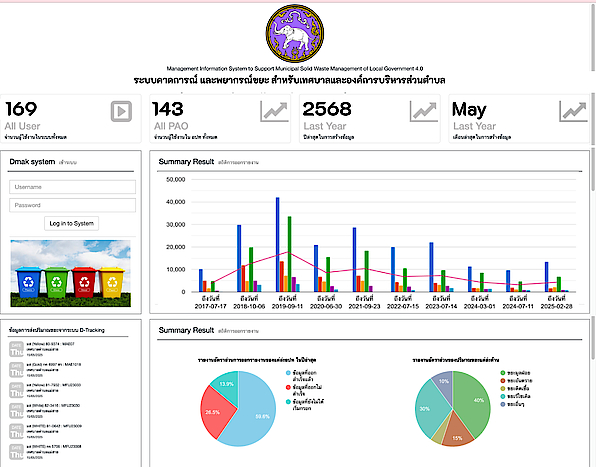Screen dimensions: 596x467
Task: Click the trend icon beside 2568 Last Year
Action: tap(423, 111)
